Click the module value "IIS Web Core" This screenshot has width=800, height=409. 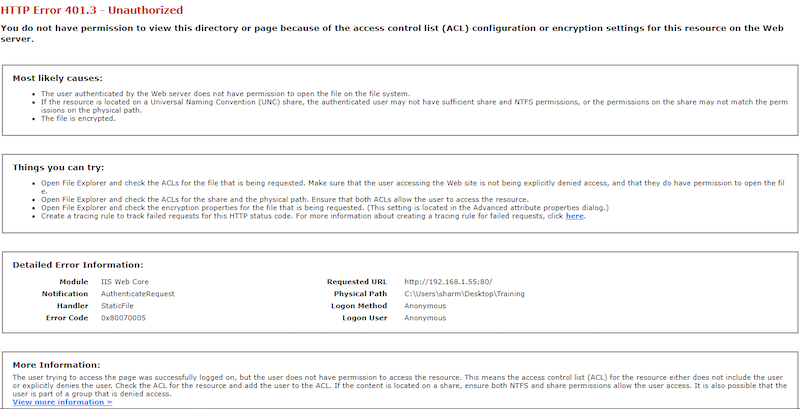tap(125, 282)
